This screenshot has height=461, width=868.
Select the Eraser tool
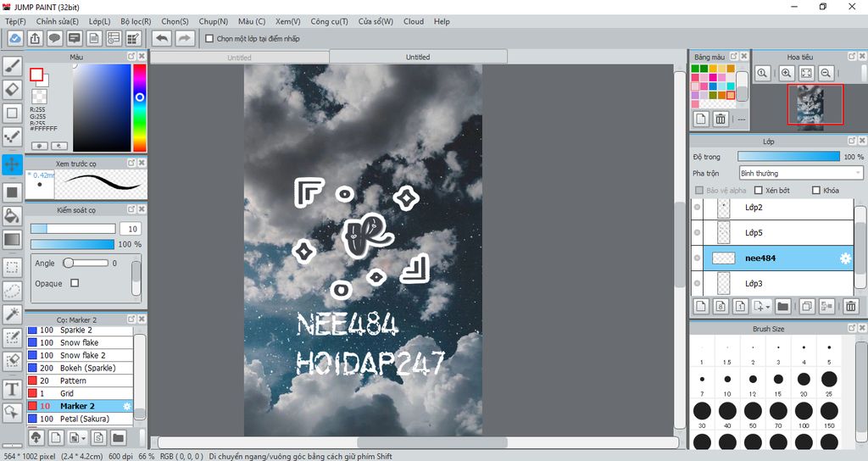pos(12,89)
